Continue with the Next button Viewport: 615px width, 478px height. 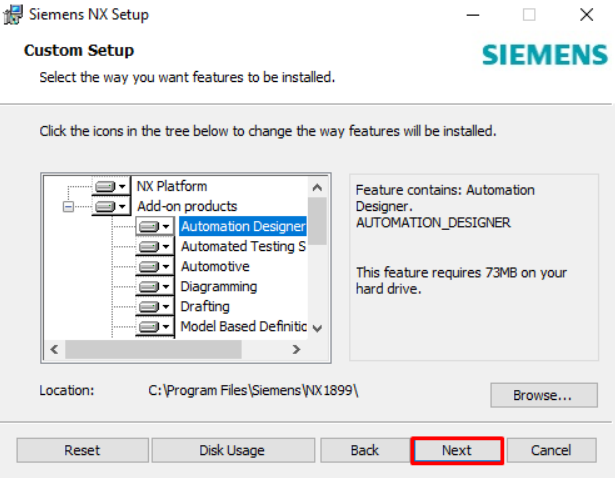(x=457, y=450)
